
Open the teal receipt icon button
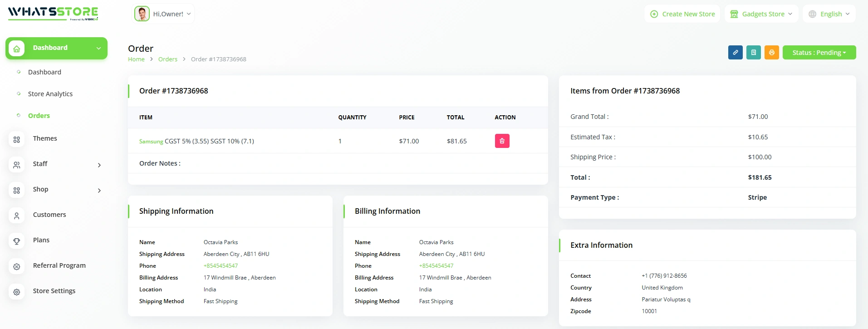(x=753, y=53)
